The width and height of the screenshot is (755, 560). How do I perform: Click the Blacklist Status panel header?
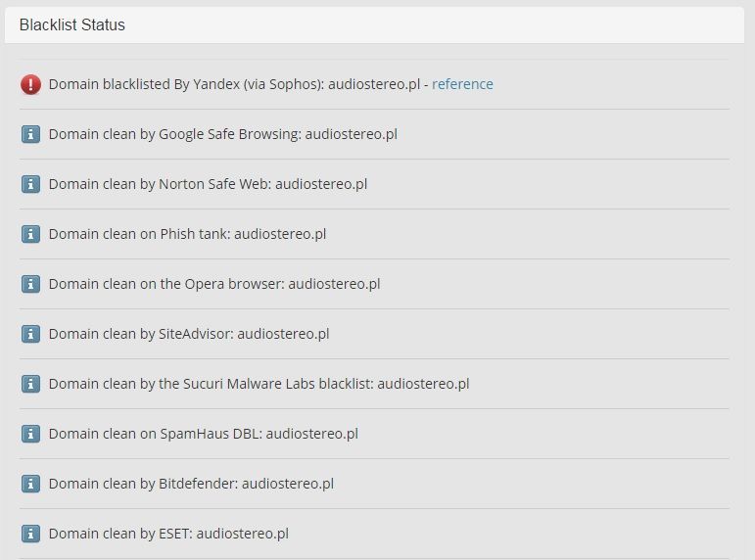[374, 25]
